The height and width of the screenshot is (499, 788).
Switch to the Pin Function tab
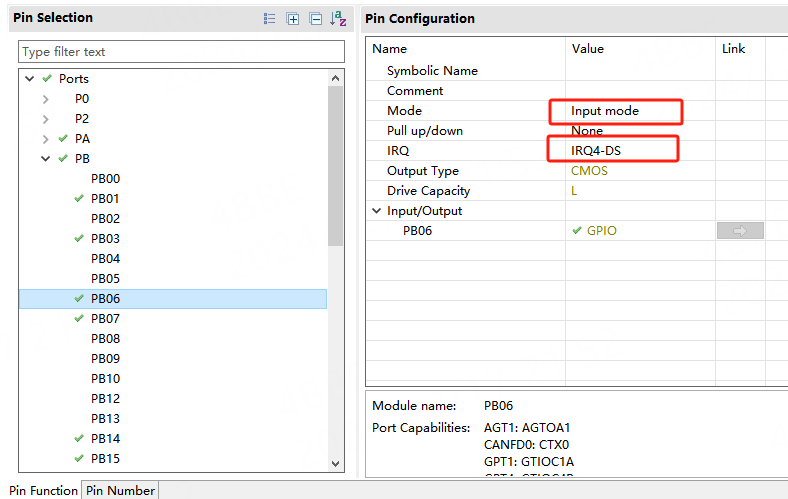tap(41, 490)
